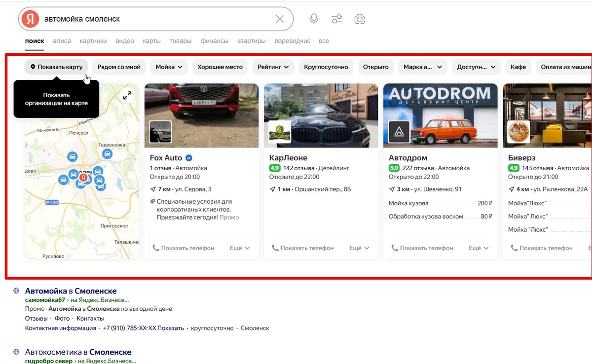Enable the Открыто filter

pyautogui.click(x=376, y=67)
